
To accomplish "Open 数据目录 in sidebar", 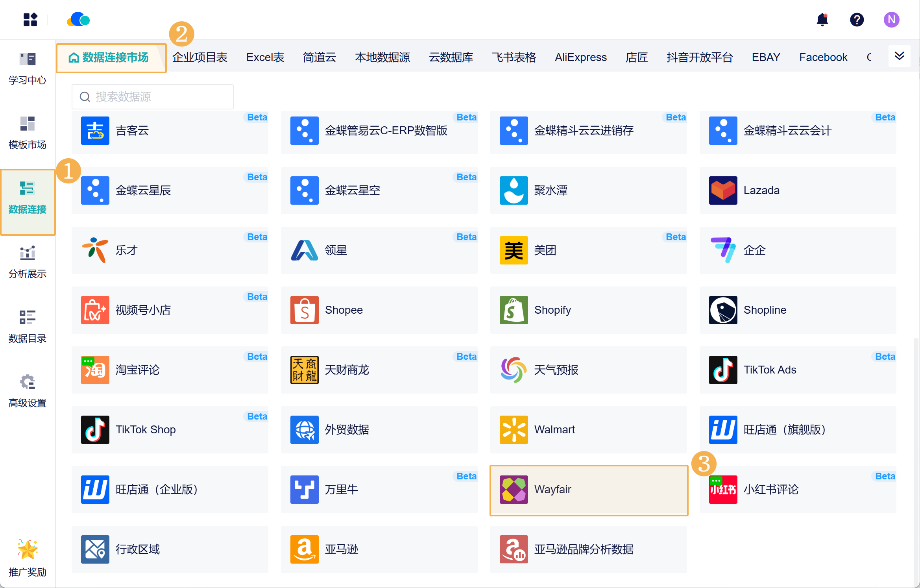I will coord(28,327).
